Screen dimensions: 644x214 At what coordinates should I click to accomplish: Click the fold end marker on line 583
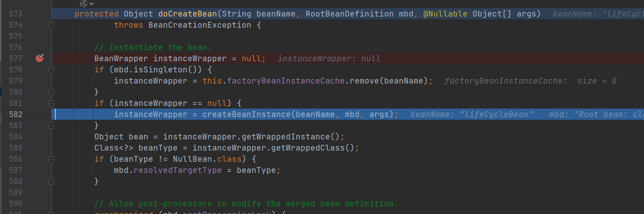click(x=51, y=126)
